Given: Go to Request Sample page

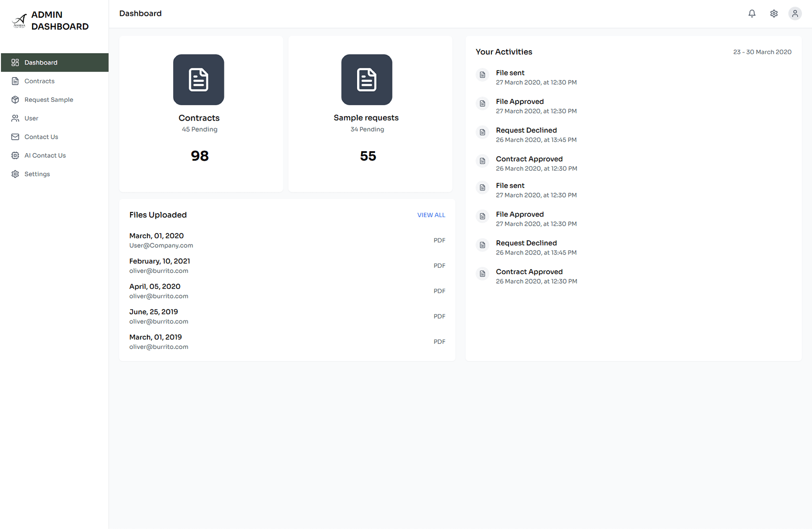Looking at the screenshot, I should point(48,100).
